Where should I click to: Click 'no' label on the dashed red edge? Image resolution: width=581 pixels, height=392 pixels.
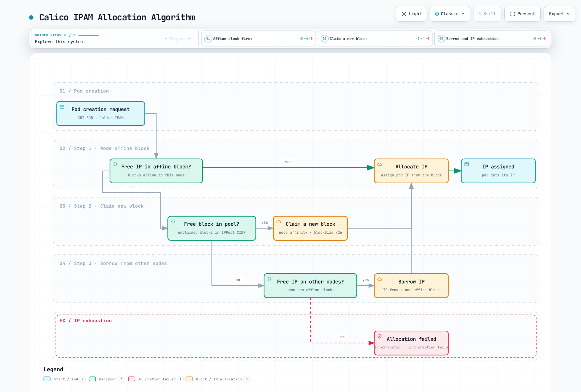click(342, 337)
